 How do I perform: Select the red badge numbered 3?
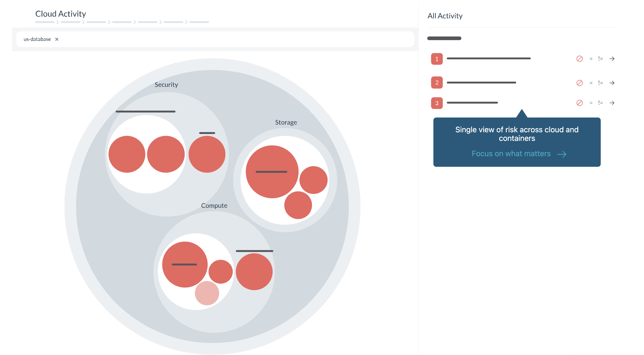(437, 103)
